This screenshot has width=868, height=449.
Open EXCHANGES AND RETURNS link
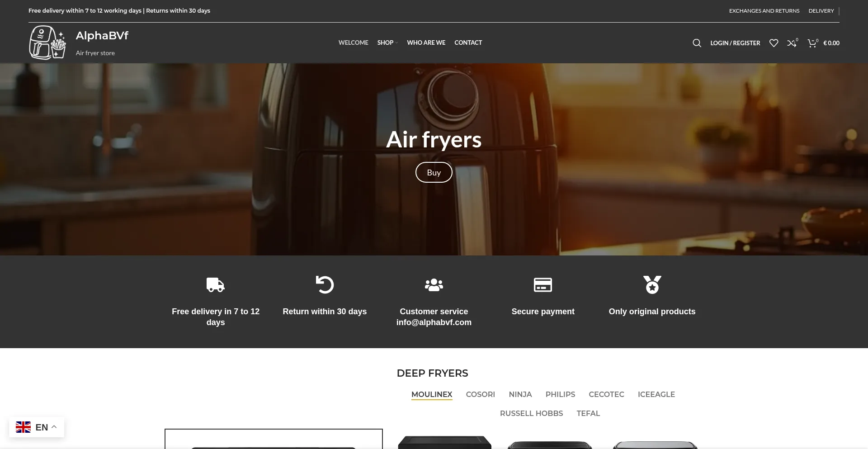click(764, 11)
